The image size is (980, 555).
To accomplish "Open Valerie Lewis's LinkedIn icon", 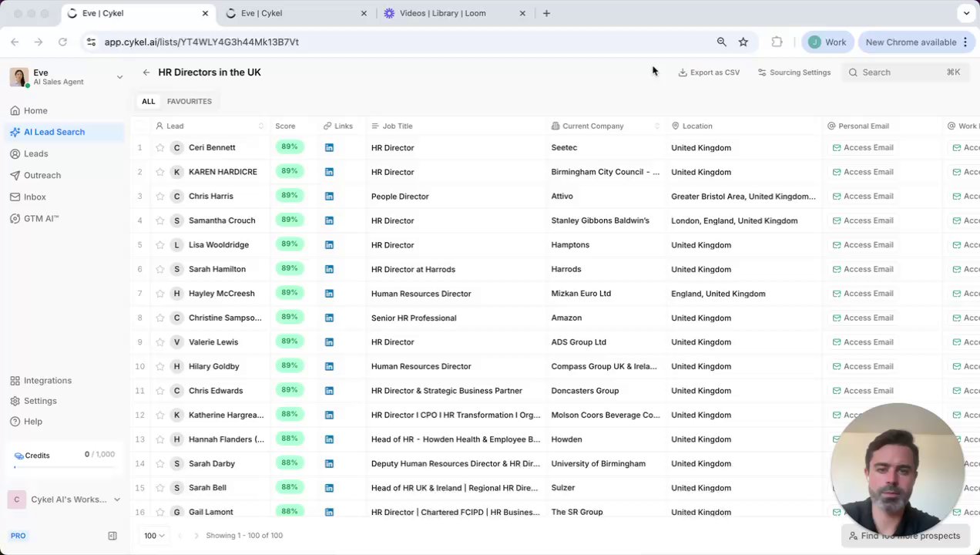I will (329, 342).
